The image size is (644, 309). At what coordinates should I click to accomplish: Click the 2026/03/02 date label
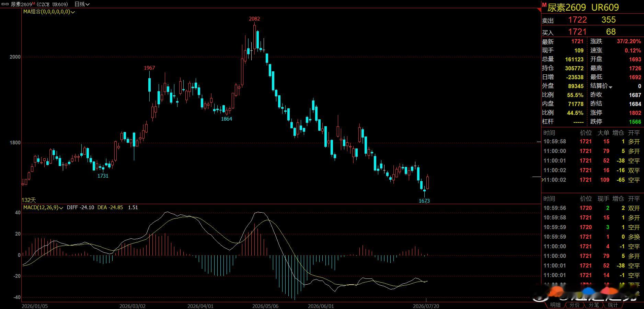(x=133, y=306)
